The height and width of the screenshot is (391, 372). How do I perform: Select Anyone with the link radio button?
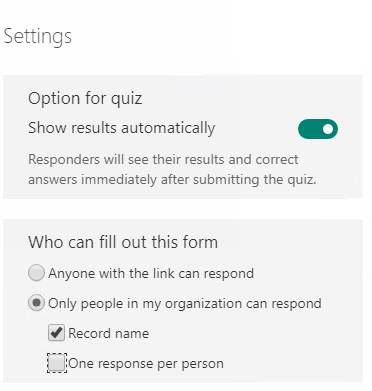[x=36, y=273]
